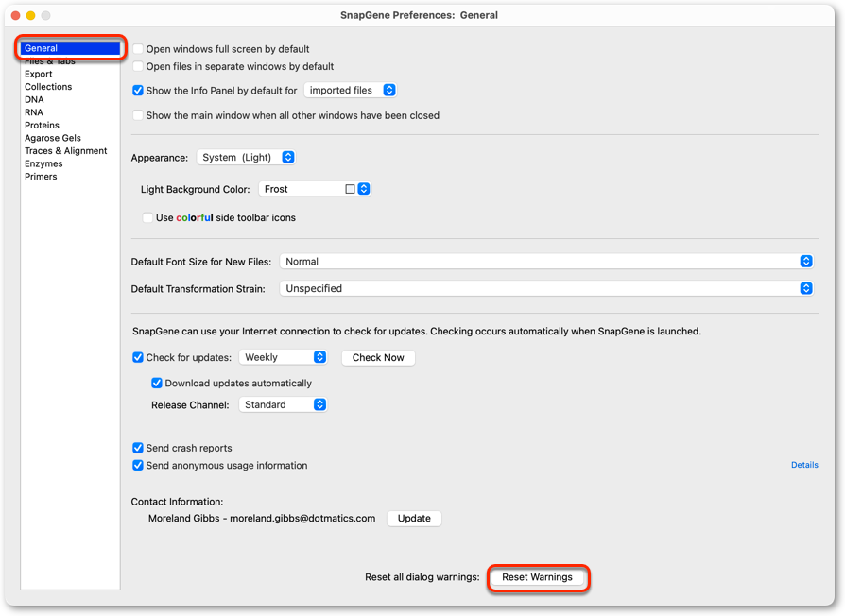Change update frequency from Weekly
This screenshot has width=845, height=616.
tap(284, 357)
